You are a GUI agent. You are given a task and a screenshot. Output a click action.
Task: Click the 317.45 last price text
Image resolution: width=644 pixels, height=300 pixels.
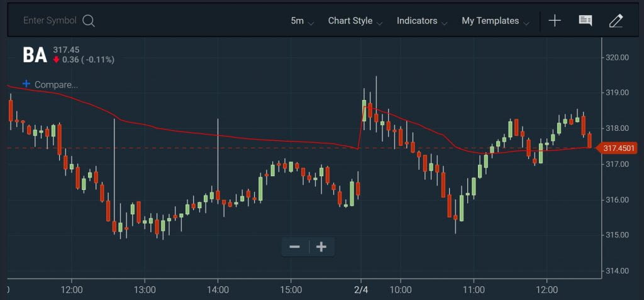(x=65, y=50)
